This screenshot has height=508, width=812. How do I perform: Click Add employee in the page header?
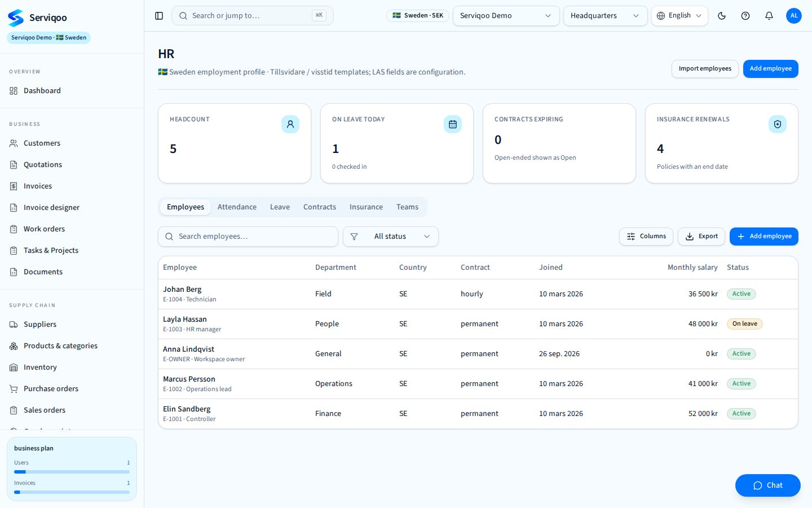coord(771,69)
